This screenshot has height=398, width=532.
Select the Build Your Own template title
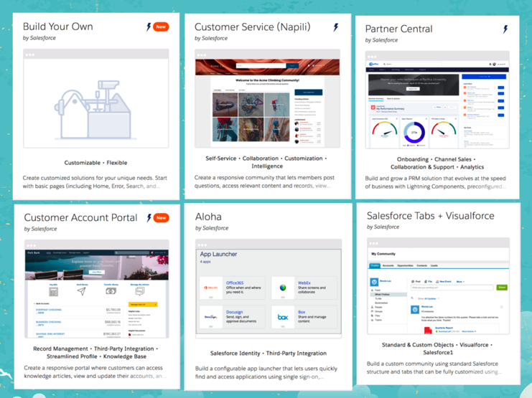point(57,27)
